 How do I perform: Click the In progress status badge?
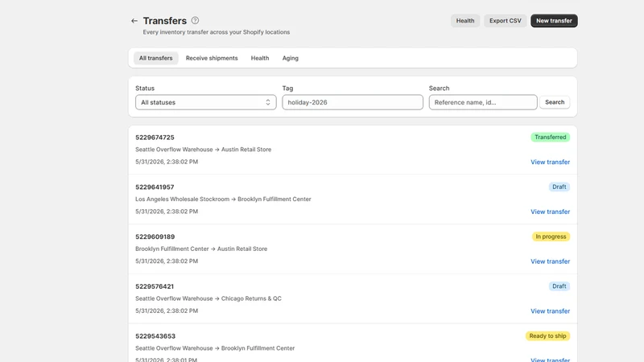(551, 237)
